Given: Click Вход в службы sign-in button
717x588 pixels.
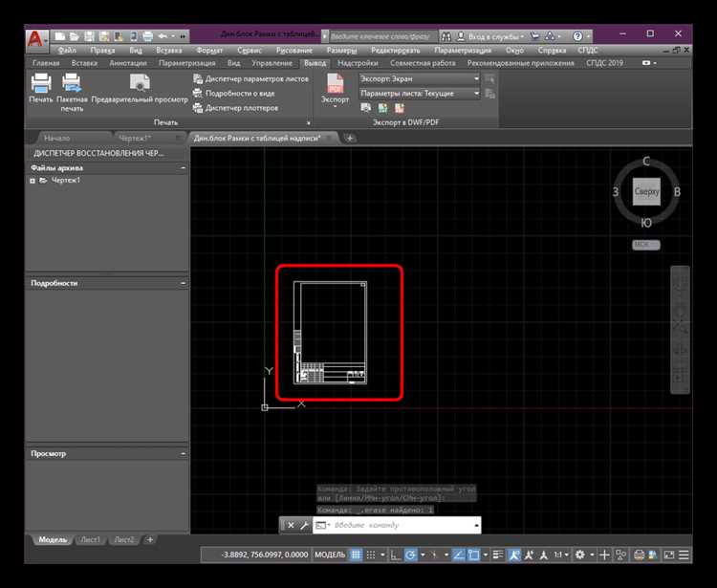Looking at the screenshot, I should coord(491,36).
